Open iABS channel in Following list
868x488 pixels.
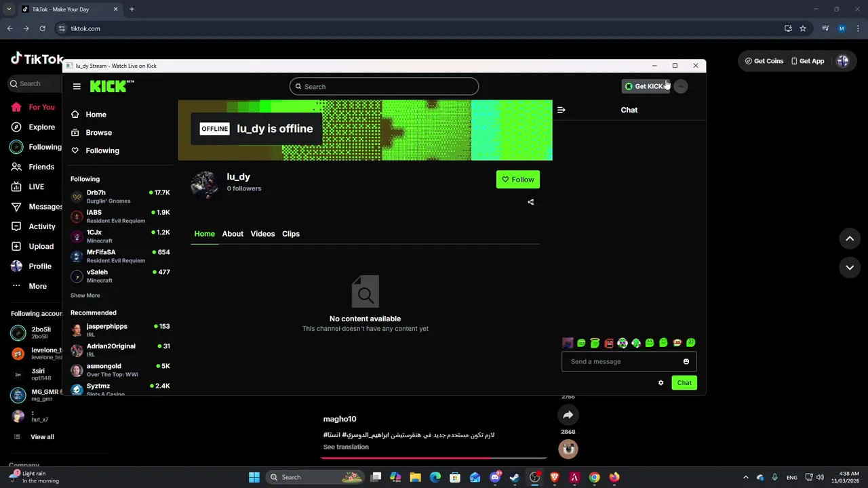click(x=119, y=216)
